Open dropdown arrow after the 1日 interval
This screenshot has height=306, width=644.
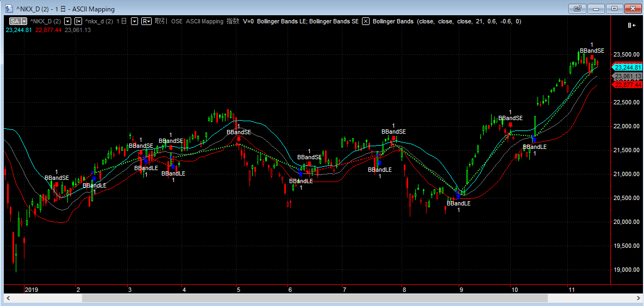tap(134, 21)
